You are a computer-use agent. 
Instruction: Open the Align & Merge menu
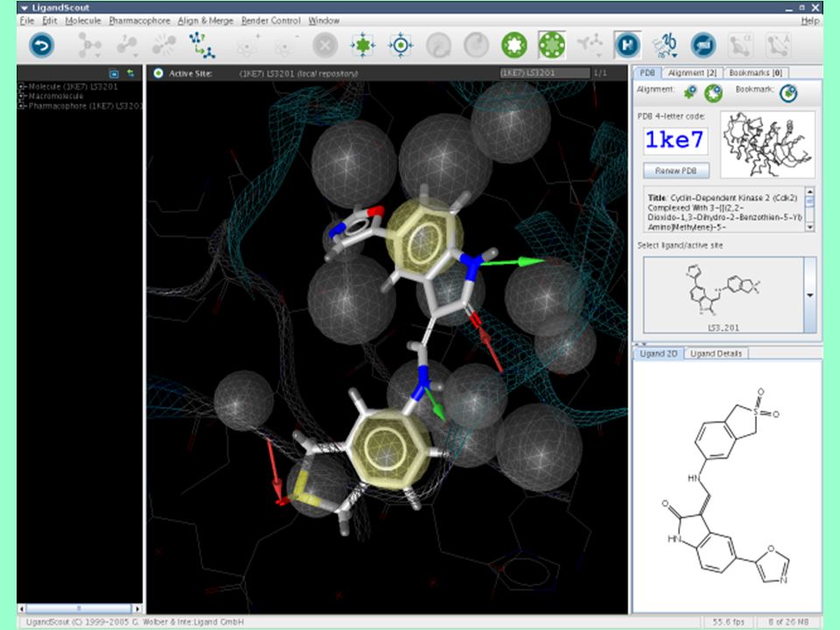coord(205,20)
